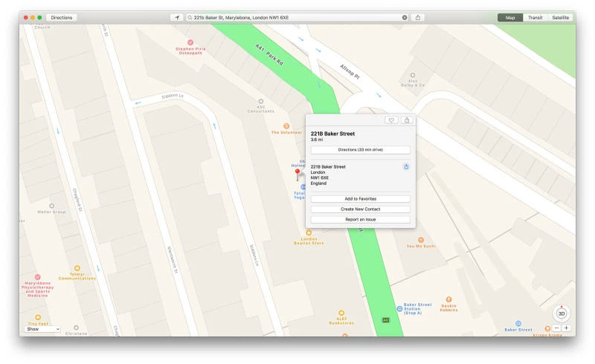
Task: Click the share icon at the popup top
Action: [407, 120]
